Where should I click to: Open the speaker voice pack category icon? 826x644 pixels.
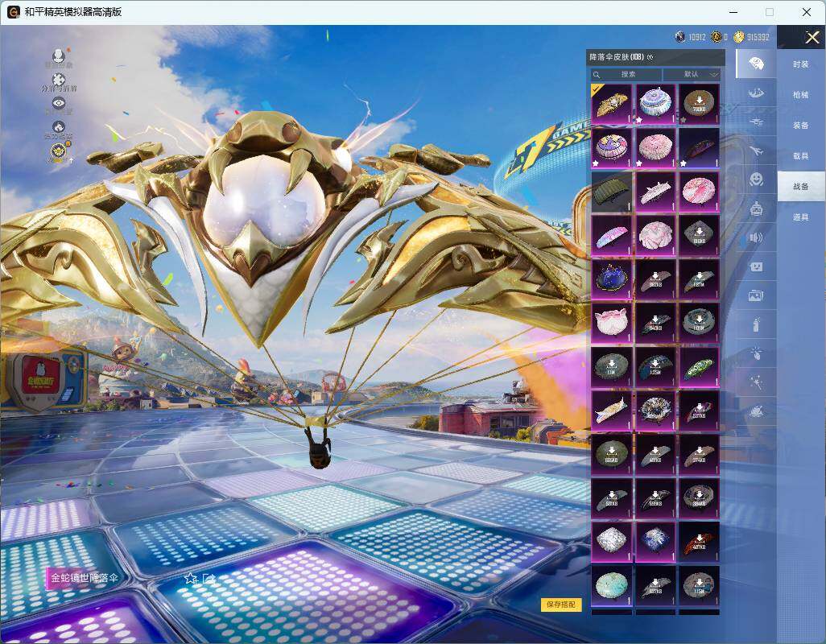[756, 238]
